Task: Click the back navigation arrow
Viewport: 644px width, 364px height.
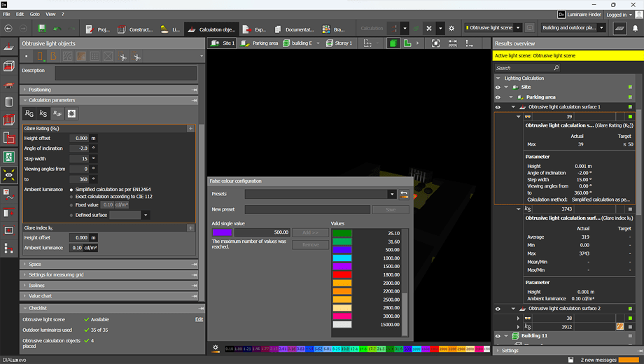Action: 8,29
